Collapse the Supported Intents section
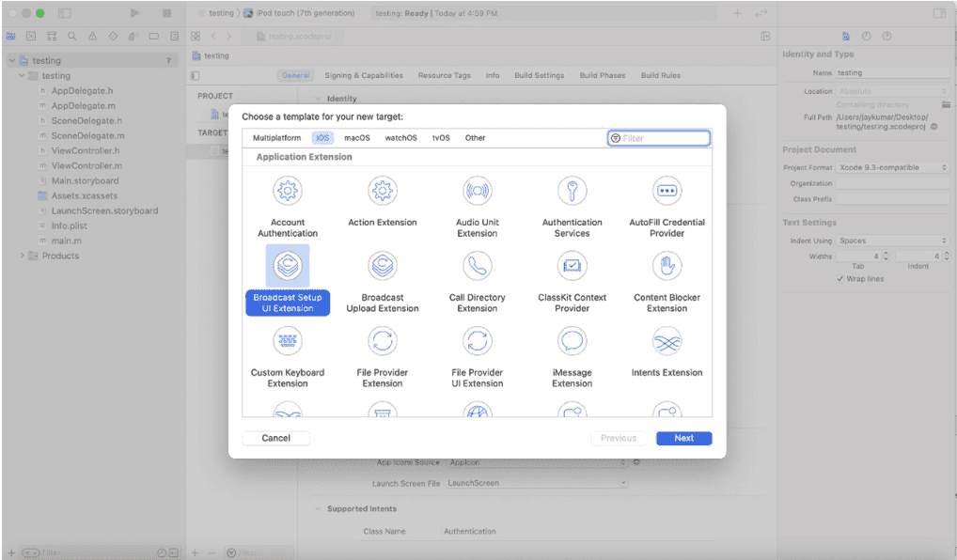This screenshot has height=560, width=957. pyautogui.click(x=318, y=508)
